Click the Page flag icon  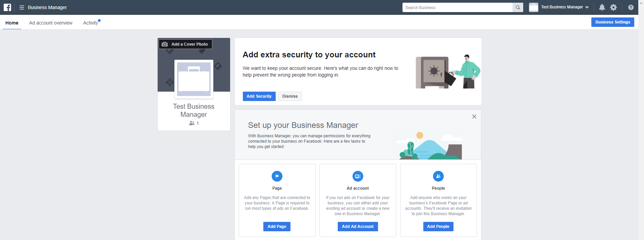point(277,176)
